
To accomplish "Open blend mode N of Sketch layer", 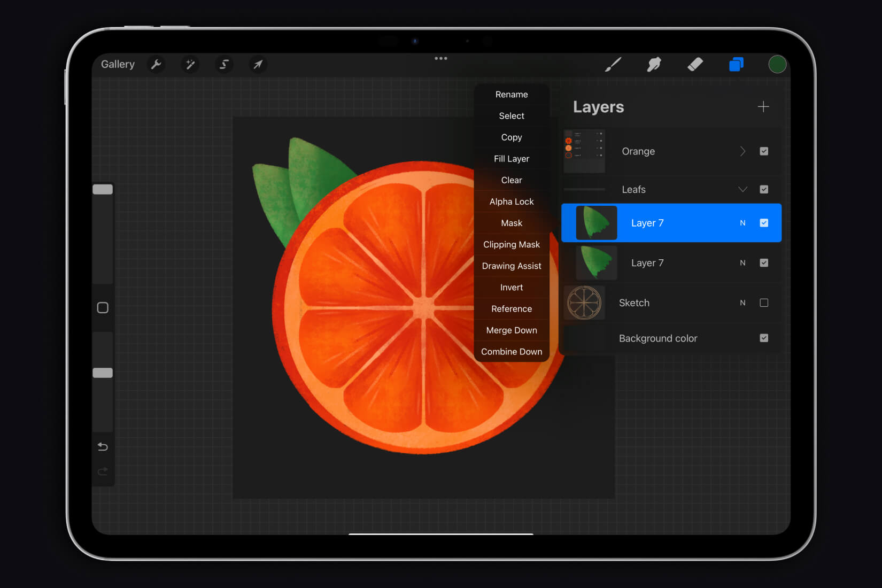I will 742,303.
